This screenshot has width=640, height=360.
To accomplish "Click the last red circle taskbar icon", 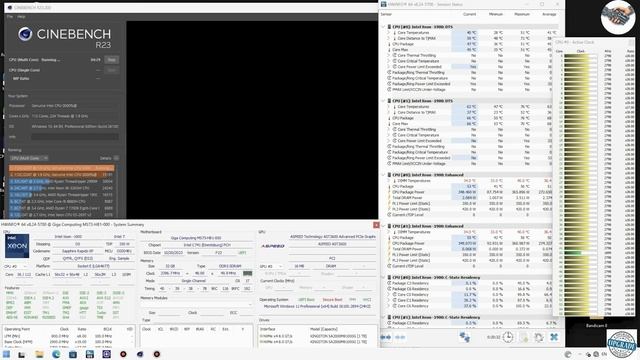I will [x=157, y=354].
